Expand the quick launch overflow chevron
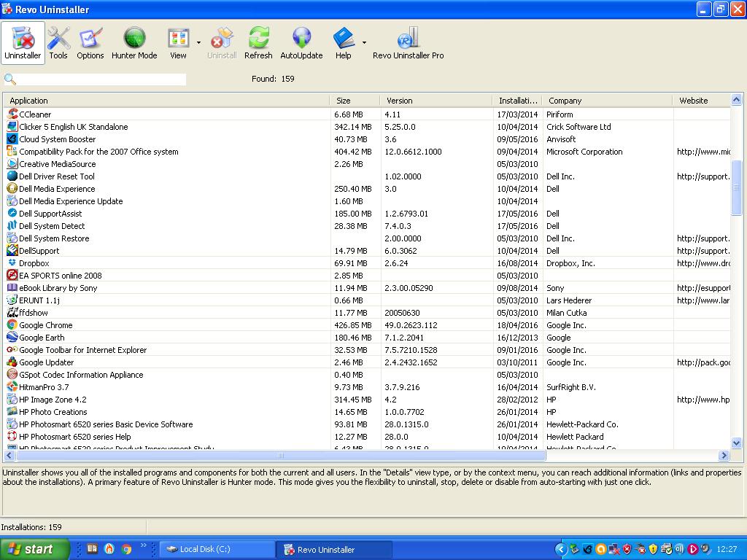Image resolution: width=747 pixels, height=560 pixels. click(144, 545)
